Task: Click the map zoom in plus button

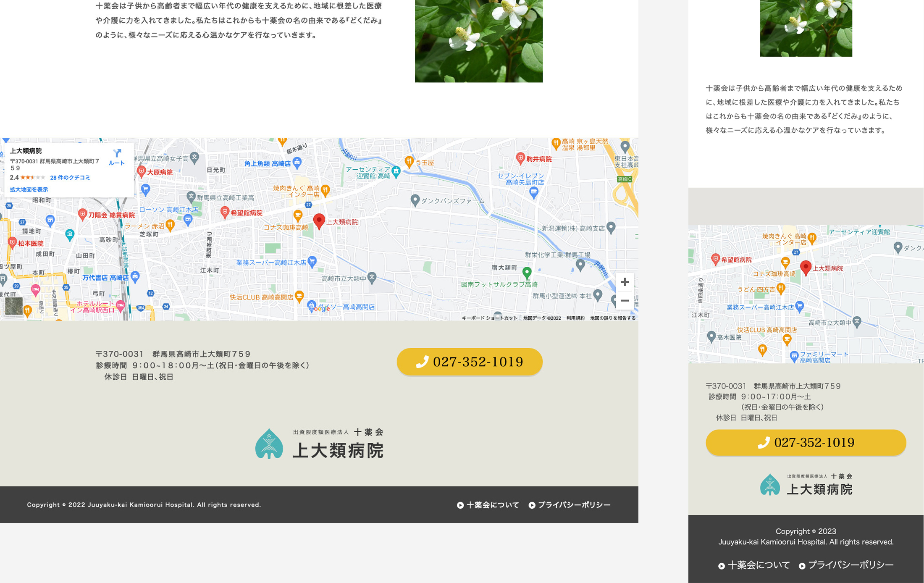Action: tap(625, 282)
